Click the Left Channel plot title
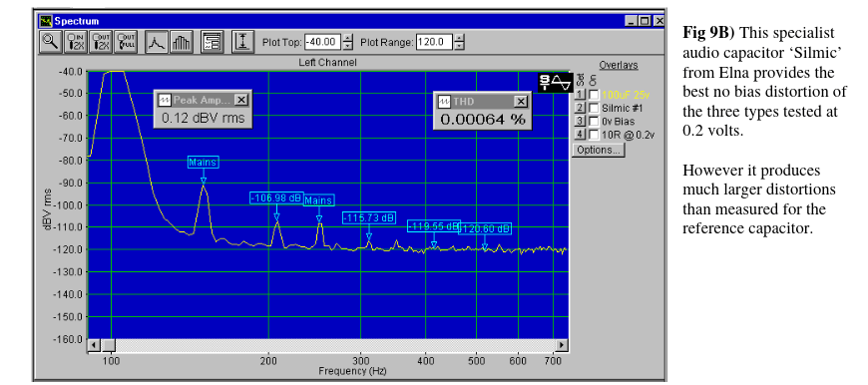The height and width of the screenshot is (385, 868). (x=327, y=63)
